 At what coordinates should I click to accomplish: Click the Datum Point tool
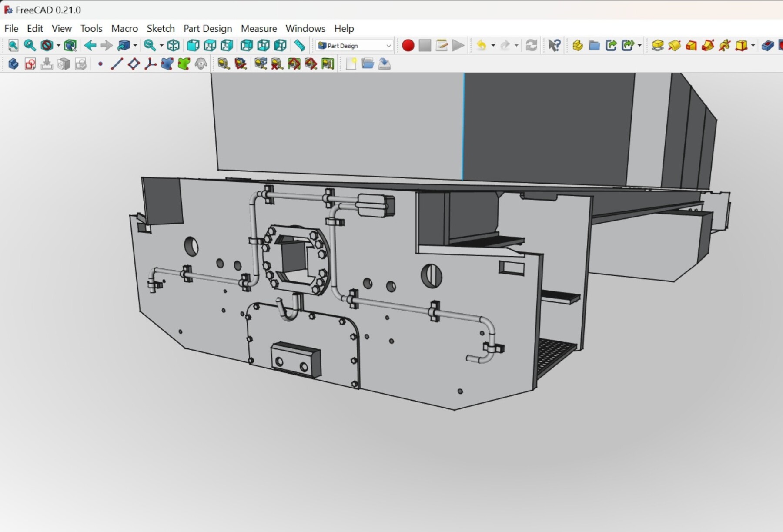pos(100,64)
